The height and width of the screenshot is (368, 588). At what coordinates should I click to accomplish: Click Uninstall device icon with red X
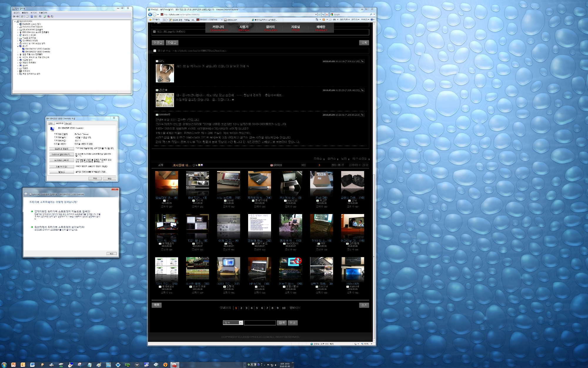click(x=49, y=16)
